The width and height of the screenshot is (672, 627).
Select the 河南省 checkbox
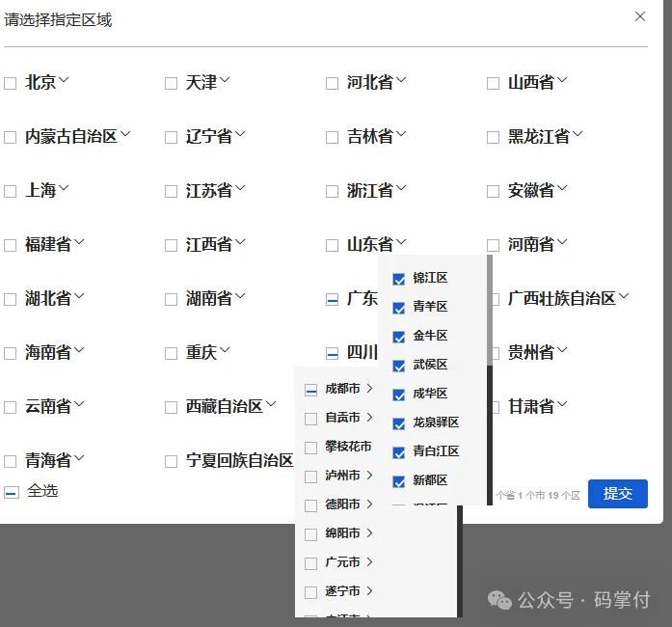click(x=493, y=245)
